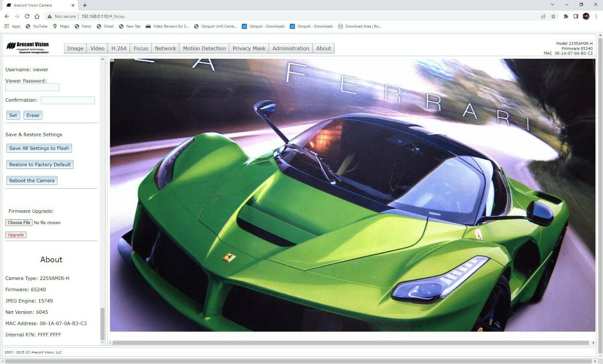Share this page via share icon
The height and width of the screenshot is (364, 603).
(543, 16)
